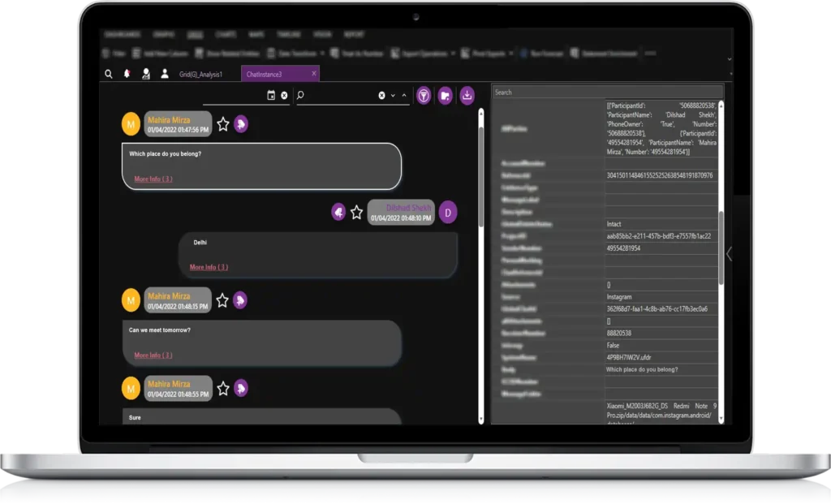
Task: Open More Info (3) under 'Can we meet tomorrow?'
Action: (x=153, y=355)
